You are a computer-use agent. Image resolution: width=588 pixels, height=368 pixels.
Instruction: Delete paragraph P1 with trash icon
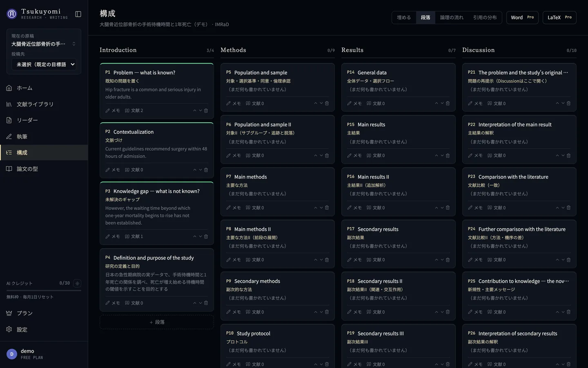pos(206,110)
